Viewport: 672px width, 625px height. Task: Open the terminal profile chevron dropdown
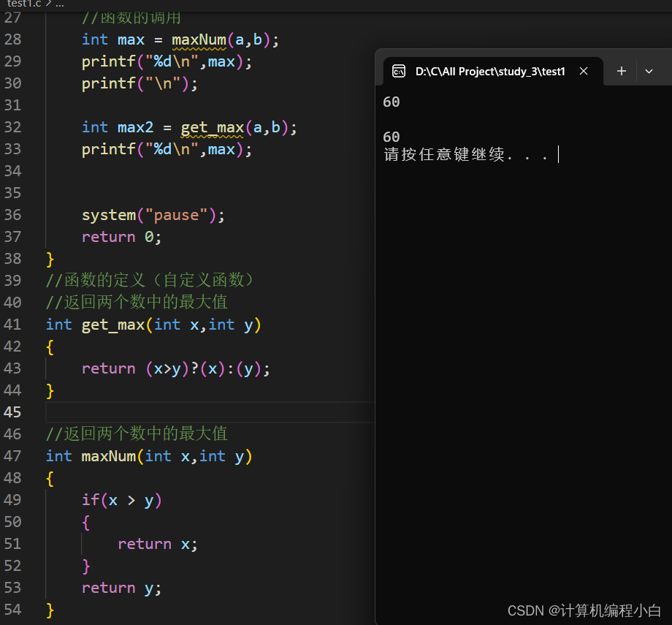(649, 71)
